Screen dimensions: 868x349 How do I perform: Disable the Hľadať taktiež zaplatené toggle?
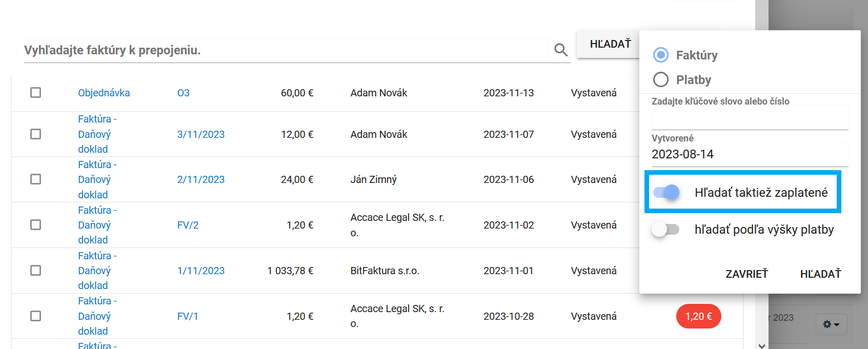(667, 192)
